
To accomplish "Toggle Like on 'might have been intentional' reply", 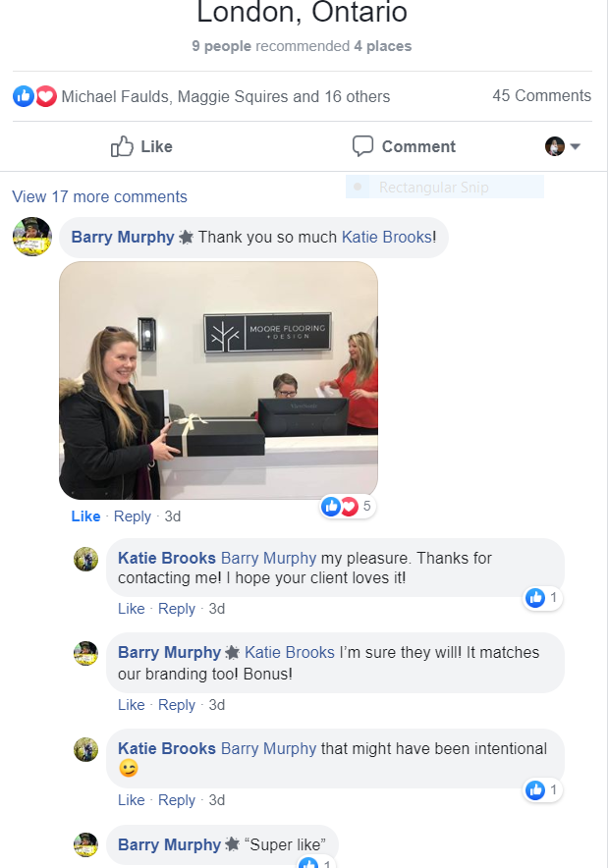I will click(132, 800).
